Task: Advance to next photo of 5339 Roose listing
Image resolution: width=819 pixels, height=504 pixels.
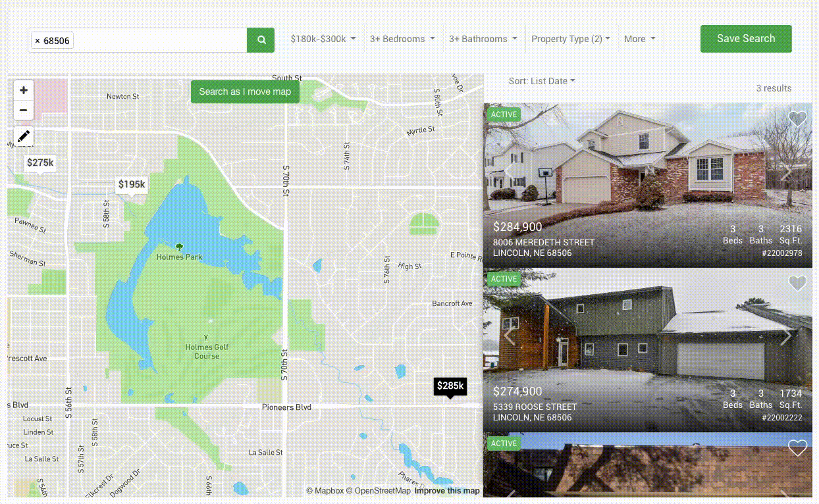Action: point(787,336)
